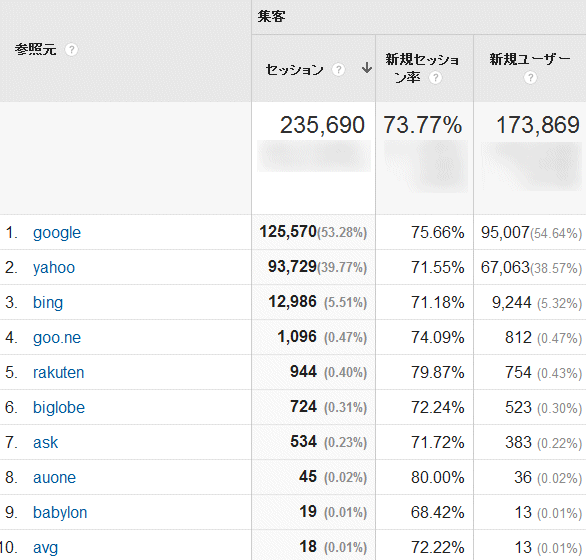Image resolution: width=586 pixels, height=560 pixels.
Task: Open the bing source link
Action: [x=48, y=303]
